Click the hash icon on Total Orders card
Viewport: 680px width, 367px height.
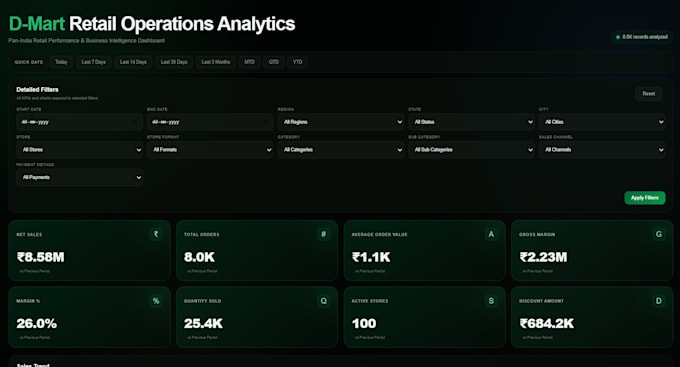[x=324, y=234]
